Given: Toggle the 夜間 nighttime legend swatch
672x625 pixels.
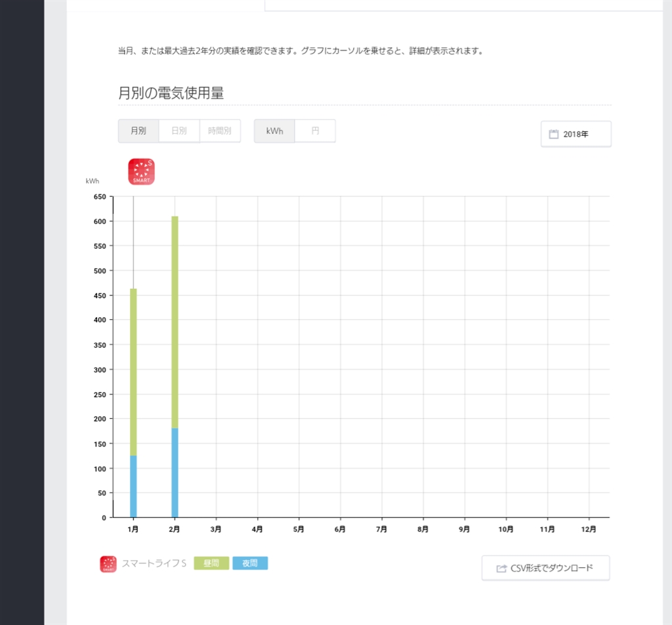Looking at the screenshot, I should coord(250,563).
